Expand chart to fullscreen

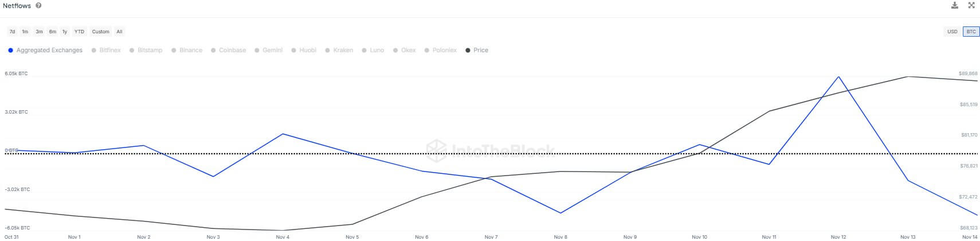click(971, 6)
